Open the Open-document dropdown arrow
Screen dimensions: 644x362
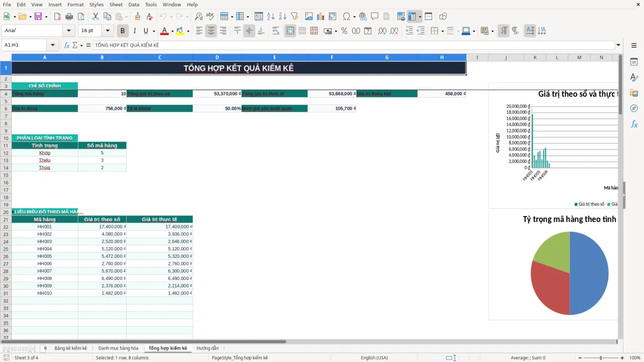pyautogui.click(x=30, y=17)
